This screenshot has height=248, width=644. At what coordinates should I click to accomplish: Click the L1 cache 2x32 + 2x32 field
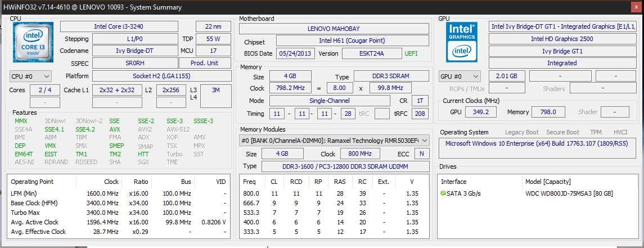coord(117,90)
